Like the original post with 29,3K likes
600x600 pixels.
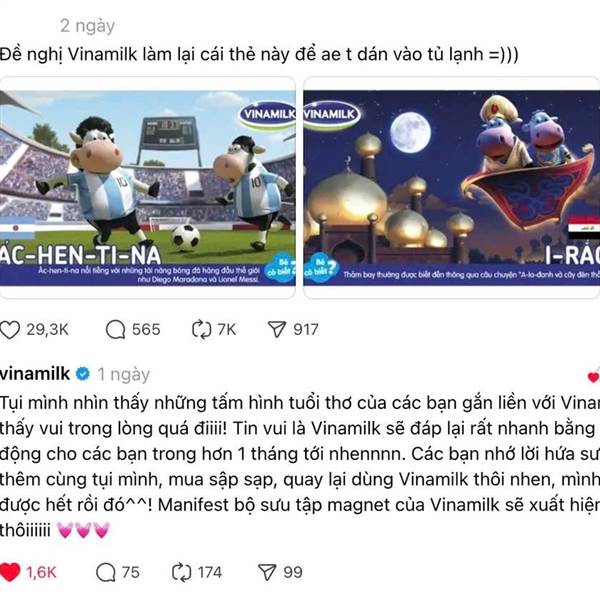pos(10,329)
